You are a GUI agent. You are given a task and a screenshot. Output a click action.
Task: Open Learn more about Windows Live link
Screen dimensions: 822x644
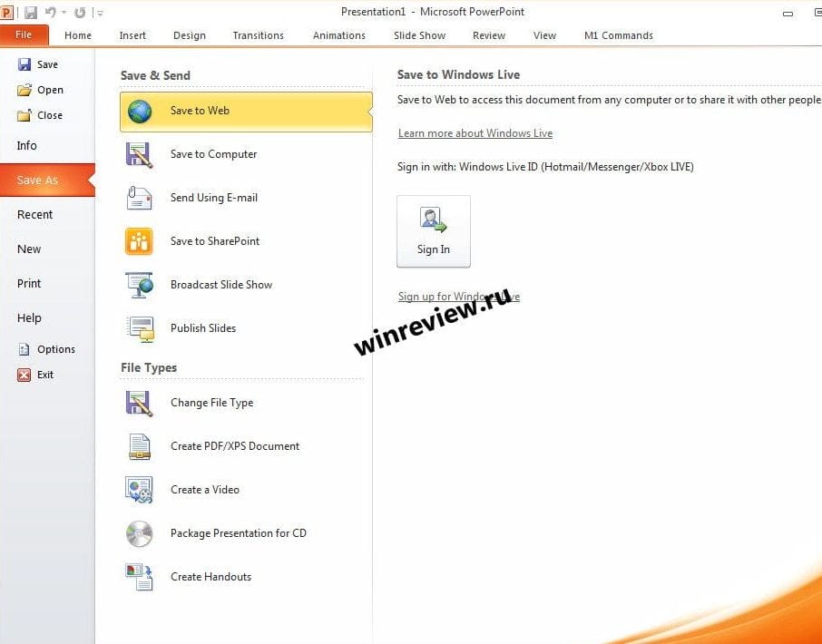[475, 133]
